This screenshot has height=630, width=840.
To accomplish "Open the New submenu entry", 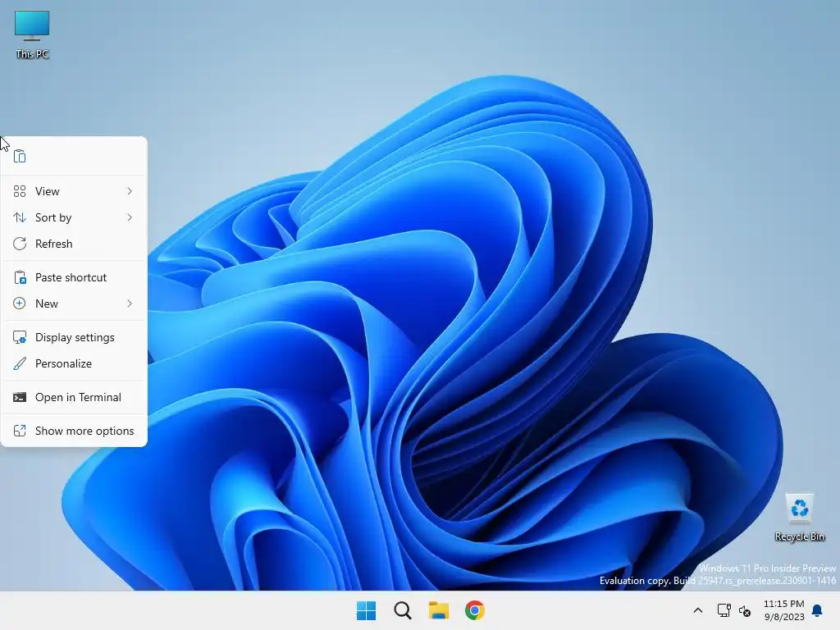I will click(x=74, y=304).
